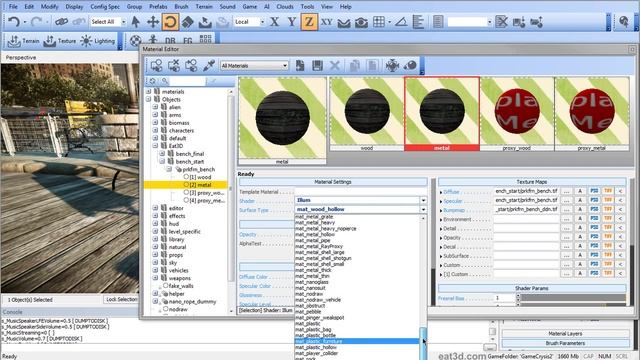Screen dimensions: 640x360
Task: Select the Scale tool
Action: [187, 22]
